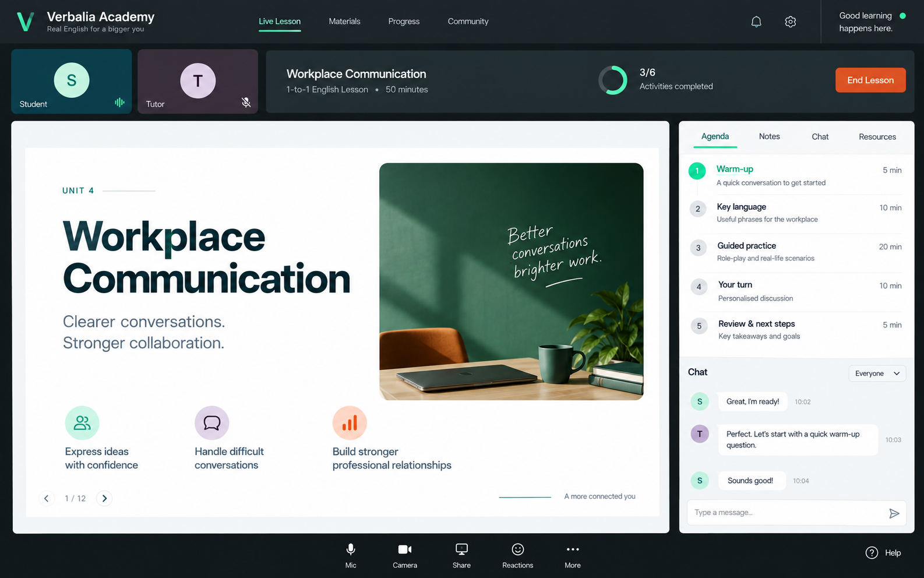This screenshot has height=578, width=924.
Task: Start screen Share from bottom toolbar
Action: (461, 556)
